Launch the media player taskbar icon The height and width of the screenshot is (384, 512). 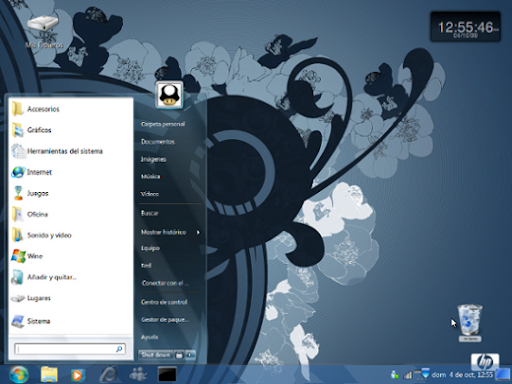point(78,375)
